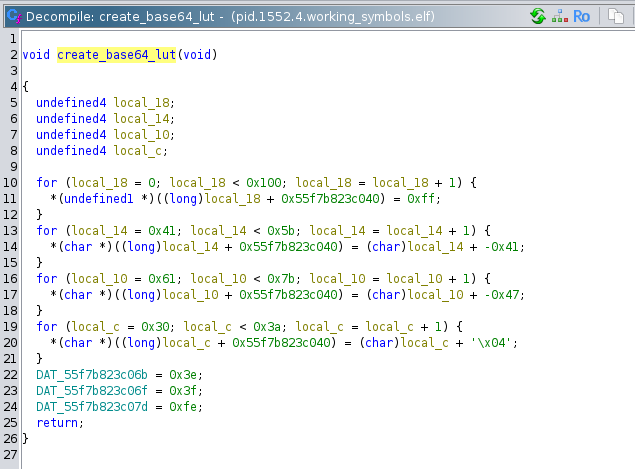Click the -0x41 constant on line 14
The height and width of the screenshot is (469, 635).
coord(502,247)
